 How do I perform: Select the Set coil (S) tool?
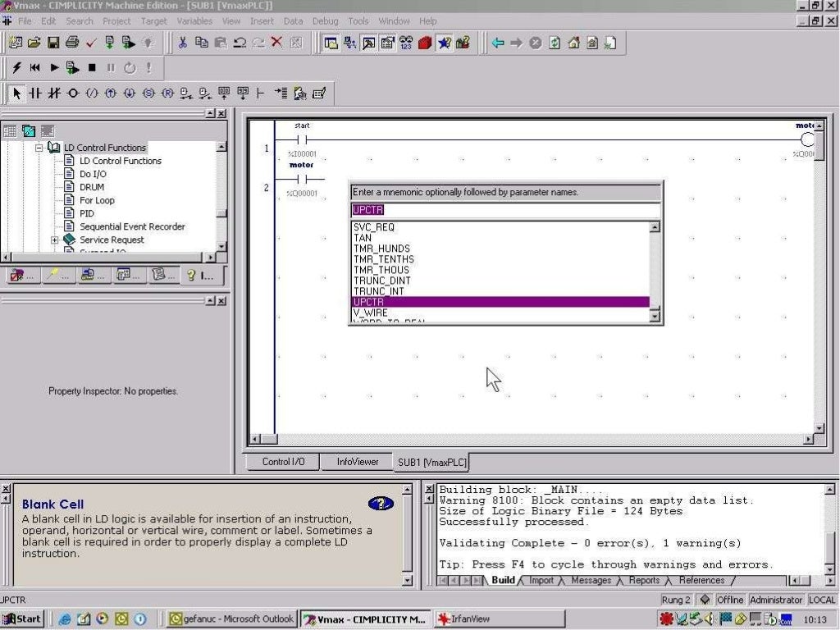click(x=148, y=94)
